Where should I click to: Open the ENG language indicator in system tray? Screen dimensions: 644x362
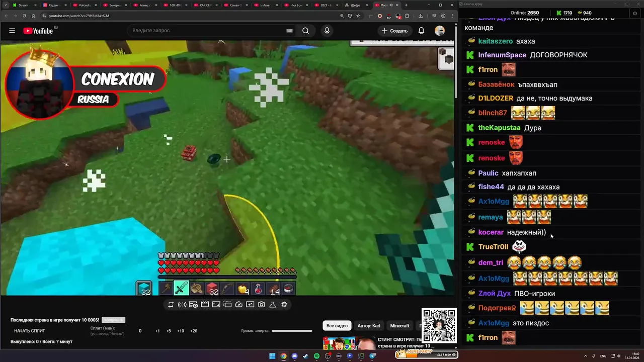[603, 356]
